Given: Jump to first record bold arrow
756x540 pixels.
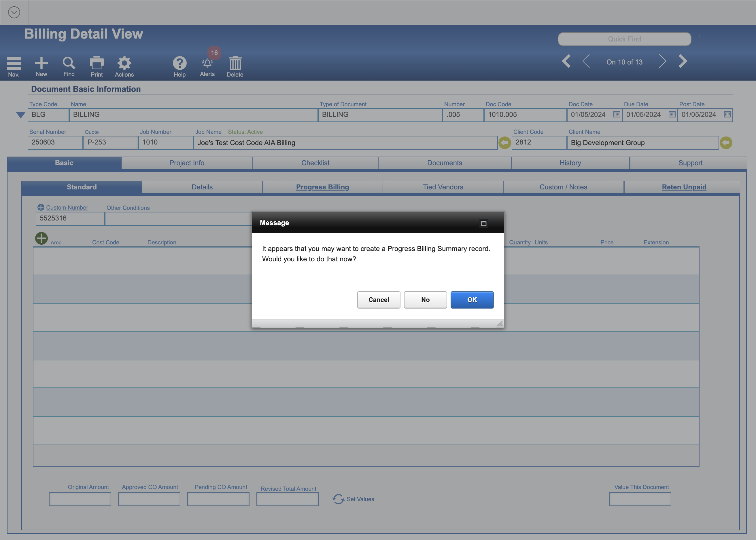Looking at the screenshot, I should pyautogui.click(x=566, y=61).
